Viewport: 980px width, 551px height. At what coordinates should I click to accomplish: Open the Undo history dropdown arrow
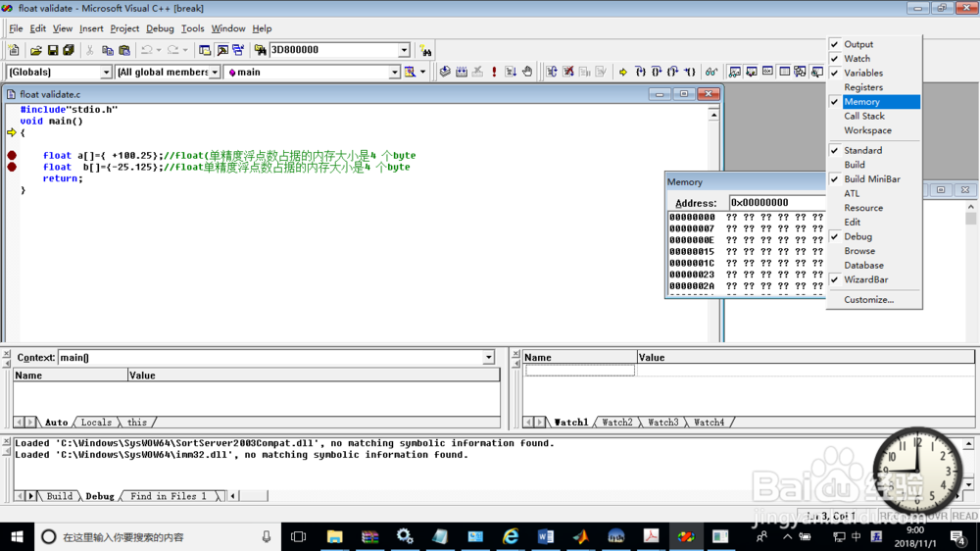(x=159, y=50)
